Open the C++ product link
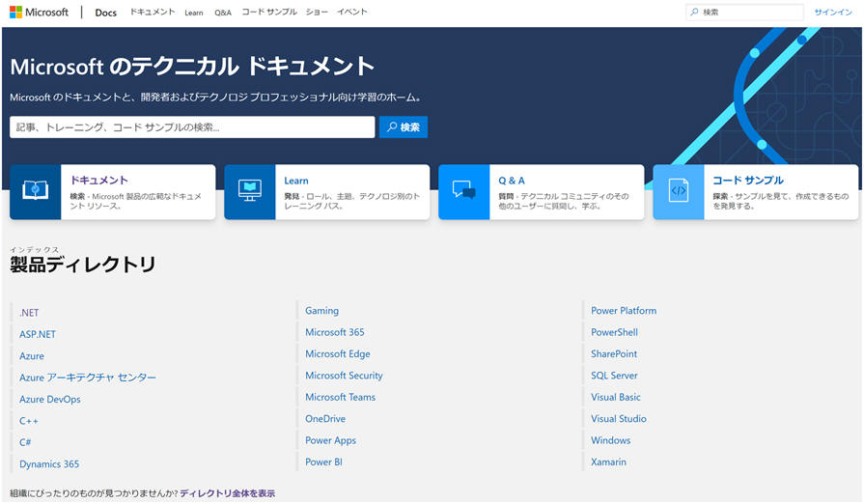Screen dimensions: 864x504 (29, 421)
